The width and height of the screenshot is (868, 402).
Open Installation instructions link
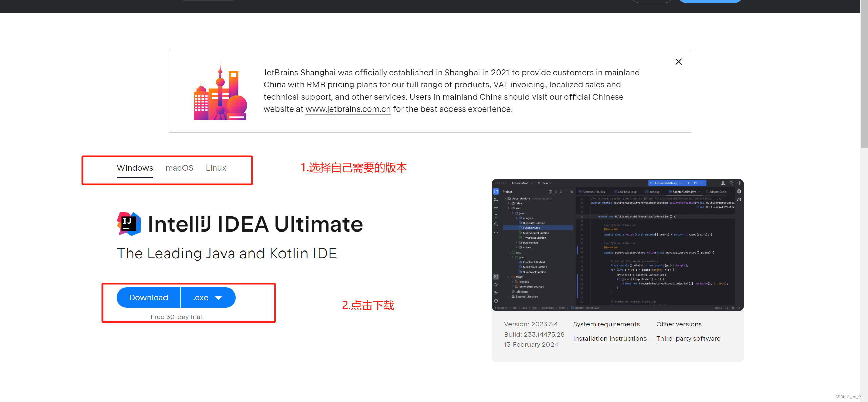[610, 339]
